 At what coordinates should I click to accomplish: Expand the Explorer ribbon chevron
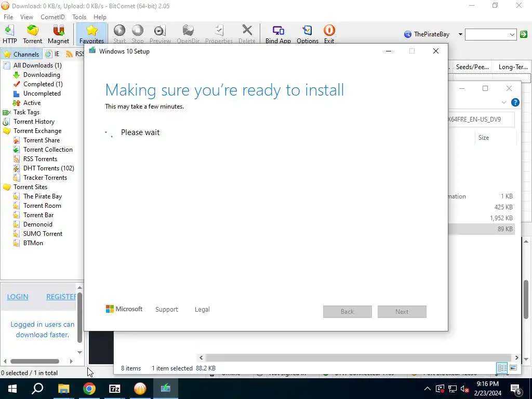pyautogui.click(x=504, y=102)
